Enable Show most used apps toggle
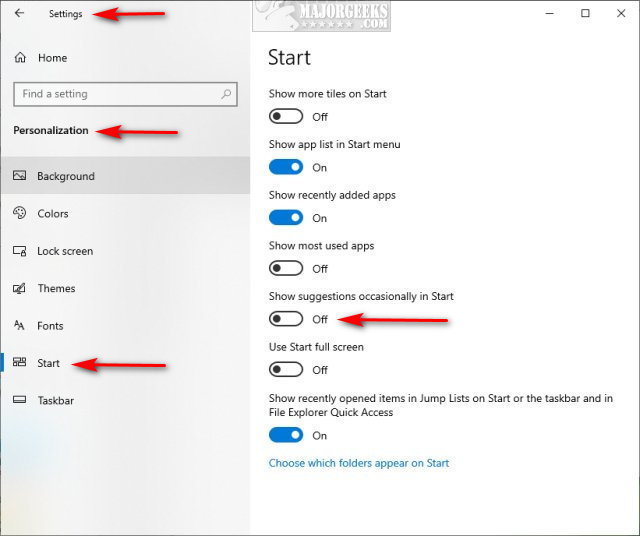This screenshot has height=536, width=640. pos(286,268)
